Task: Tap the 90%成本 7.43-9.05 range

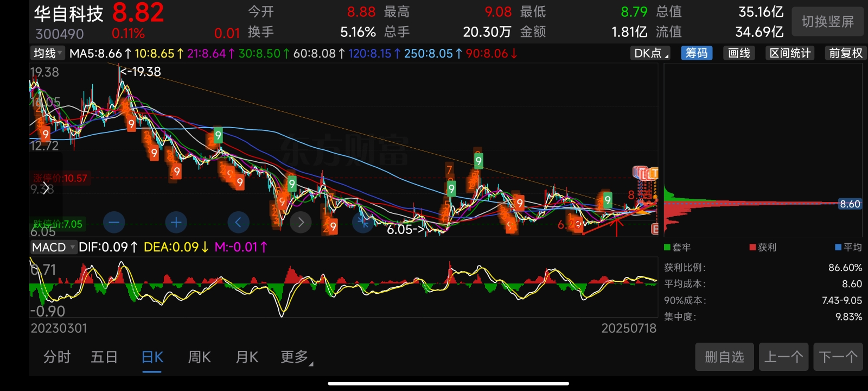Action: point(841,300)
